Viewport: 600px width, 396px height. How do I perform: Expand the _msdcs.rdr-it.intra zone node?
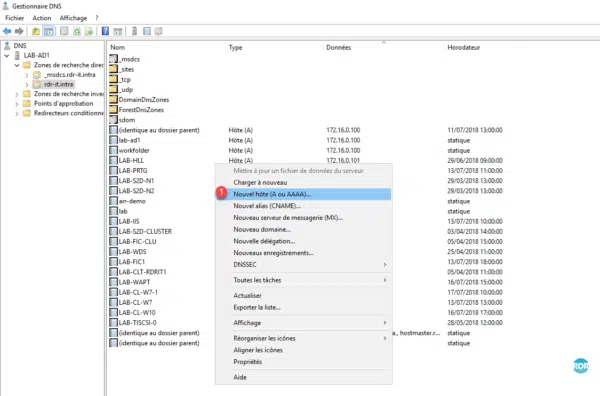[x=27, y=75]
